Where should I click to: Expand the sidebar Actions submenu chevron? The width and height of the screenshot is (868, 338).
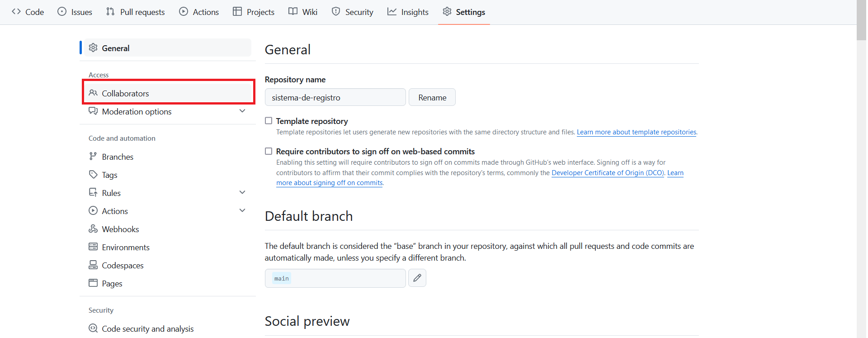[242, 211]
